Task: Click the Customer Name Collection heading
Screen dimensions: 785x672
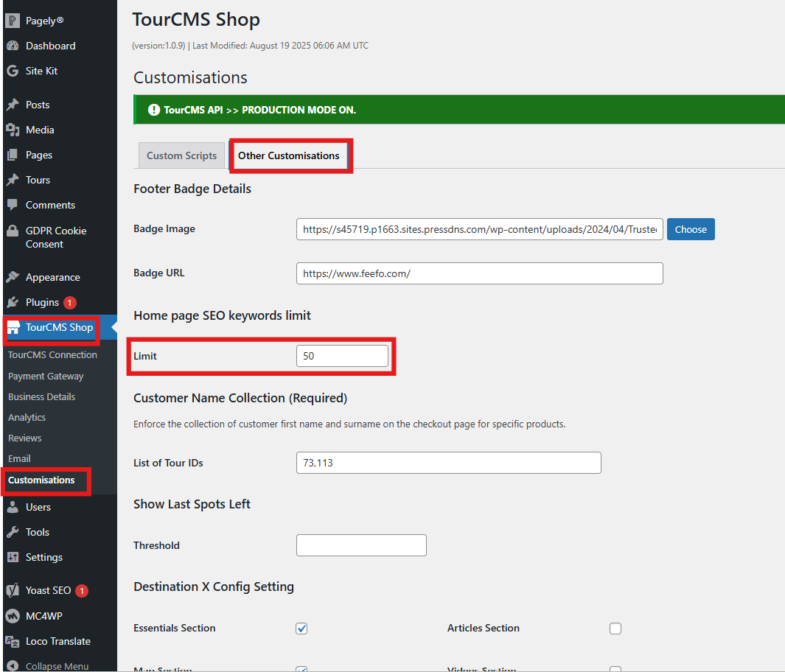Action: pos(240,398)
